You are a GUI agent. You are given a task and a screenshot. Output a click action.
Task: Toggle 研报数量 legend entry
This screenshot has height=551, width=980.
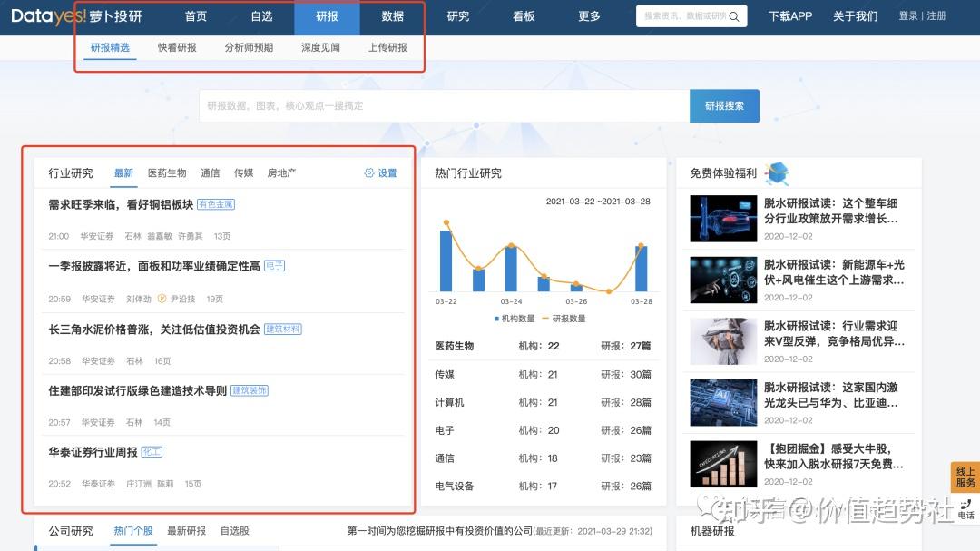(x=563, y=319)
